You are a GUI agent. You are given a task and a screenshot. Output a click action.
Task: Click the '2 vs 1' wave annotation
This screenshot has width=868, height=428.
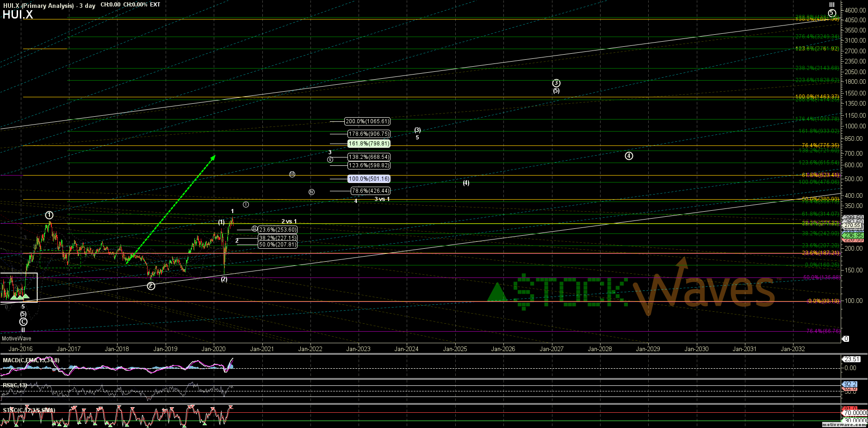pyautogui.click(x=289, y=221)
